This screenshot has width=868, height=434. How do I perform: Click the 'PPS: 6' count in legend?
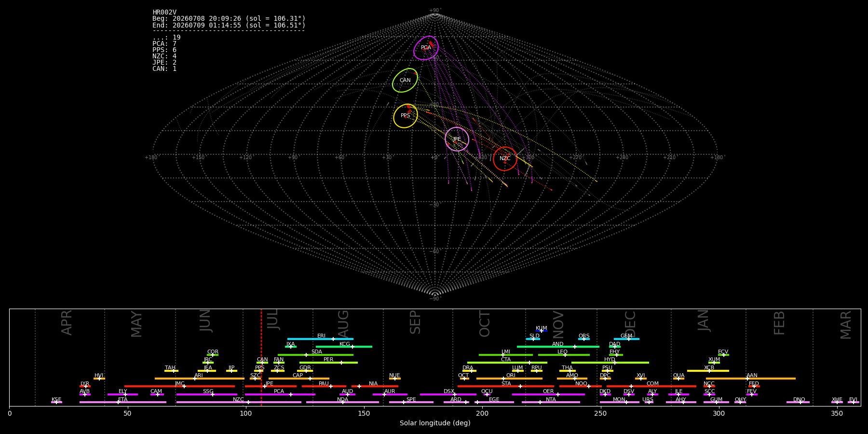(164, 50)
